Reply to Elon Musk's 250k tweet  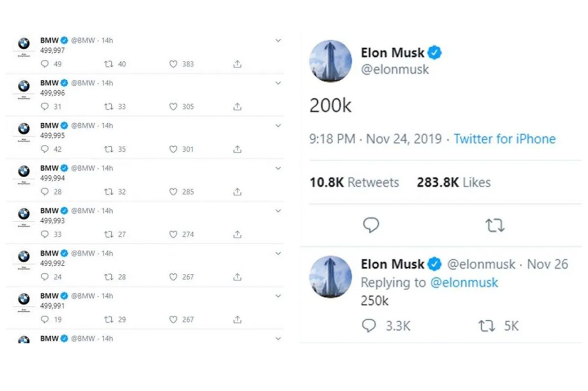(369, 326)
